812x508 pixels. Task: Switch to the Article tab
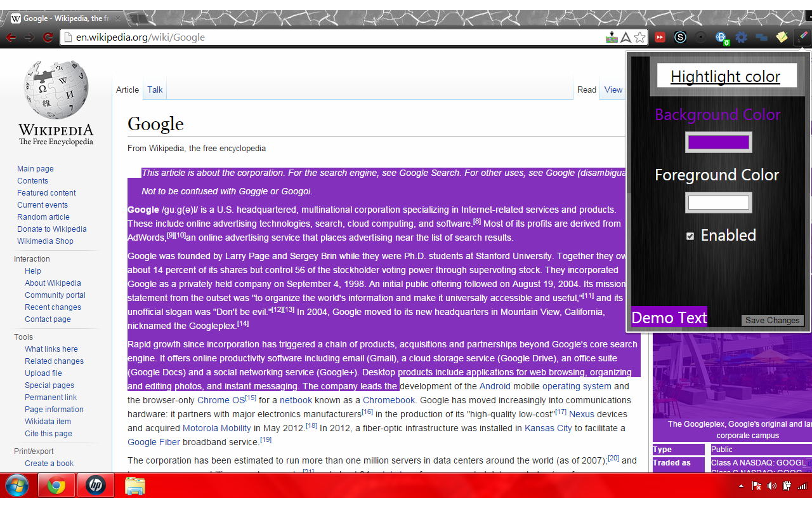click(x=128, y=90)
